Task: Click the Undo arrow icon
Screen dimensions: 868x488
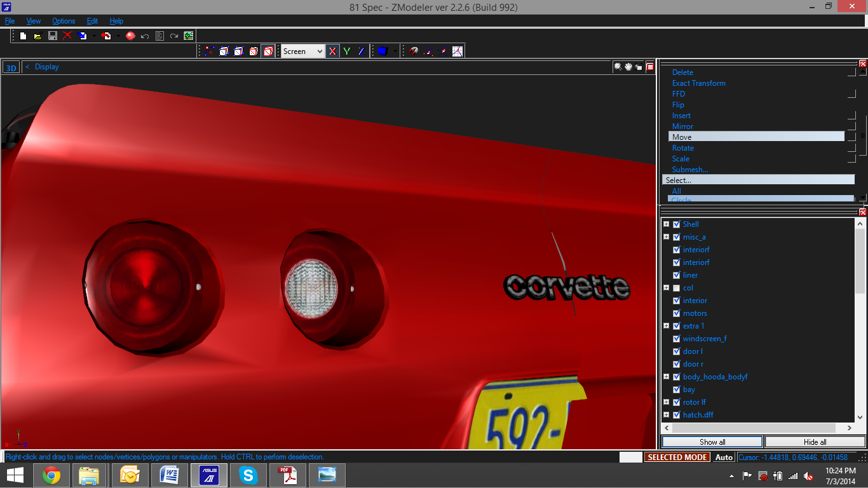Action: (145, 36)
